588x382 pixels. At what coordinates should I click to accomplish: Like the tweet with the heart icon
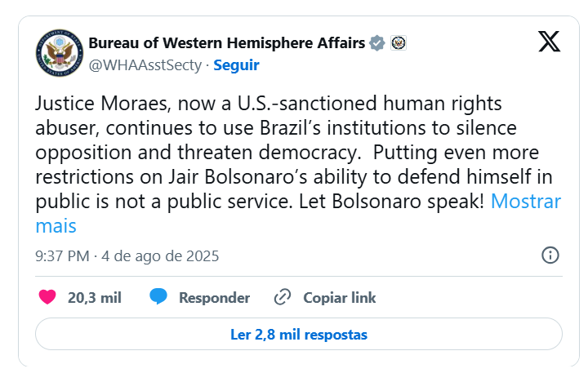click(x=47, y=297)
